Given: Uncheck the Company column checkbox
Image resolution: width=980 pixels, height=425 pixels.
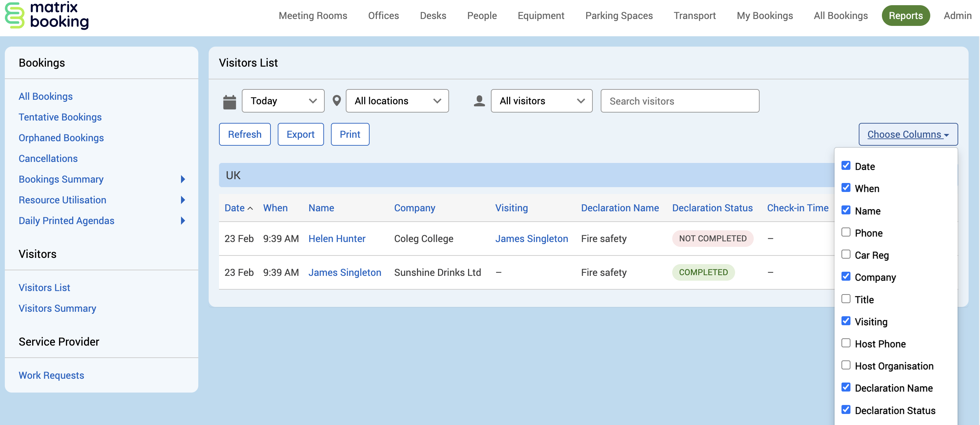Looking at the screenshot, I should coord(845,276).
